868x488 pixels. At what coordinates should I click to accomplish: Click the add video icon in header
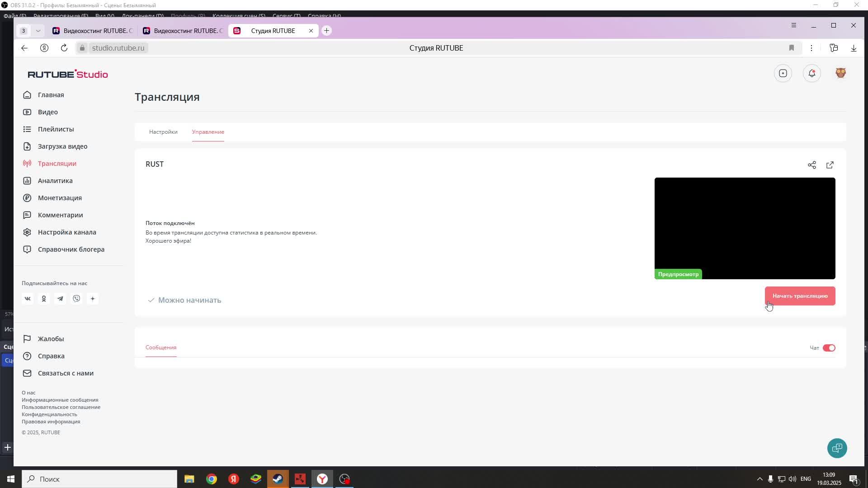(783, 73)
